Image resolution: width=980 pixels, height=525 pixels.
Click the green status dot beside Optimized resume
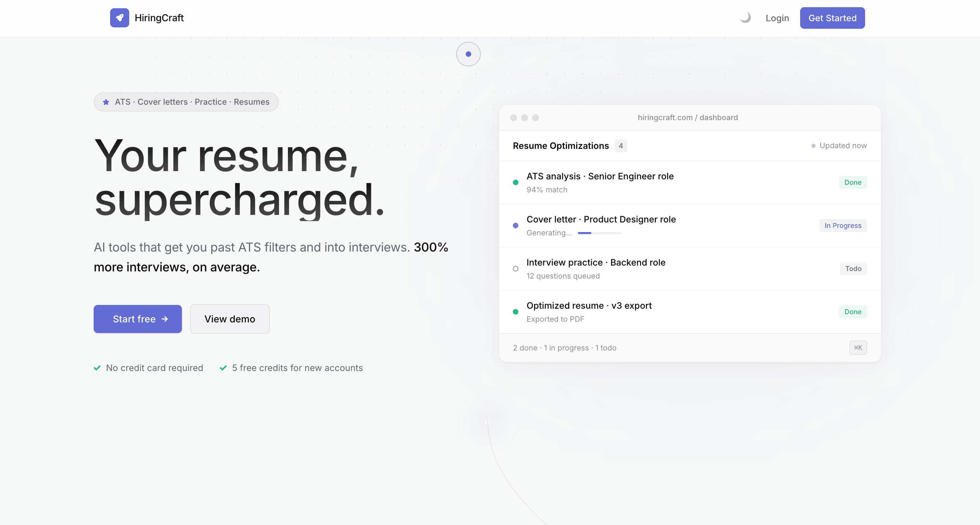coord(516,312)
